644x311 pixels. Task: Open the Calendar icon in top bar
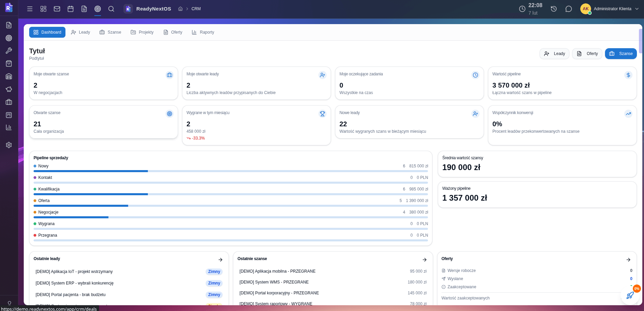(x=70, y=9)
